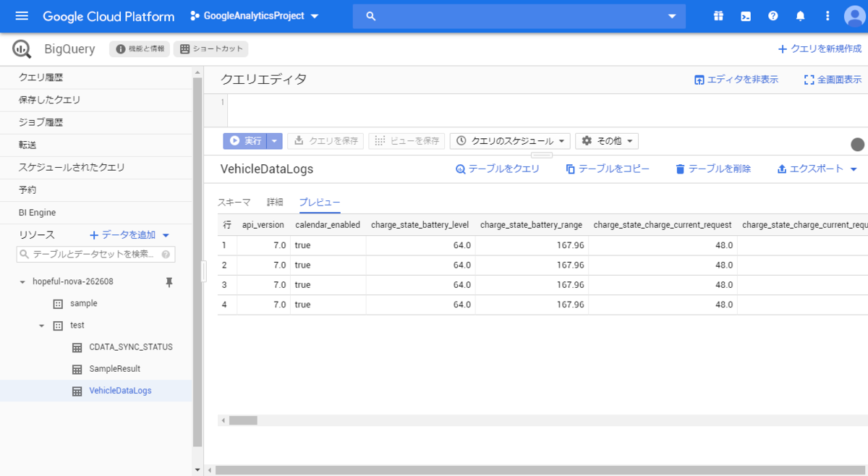
Task: Select the プレビュー preview tab
Action: click(x=320, y=203)
